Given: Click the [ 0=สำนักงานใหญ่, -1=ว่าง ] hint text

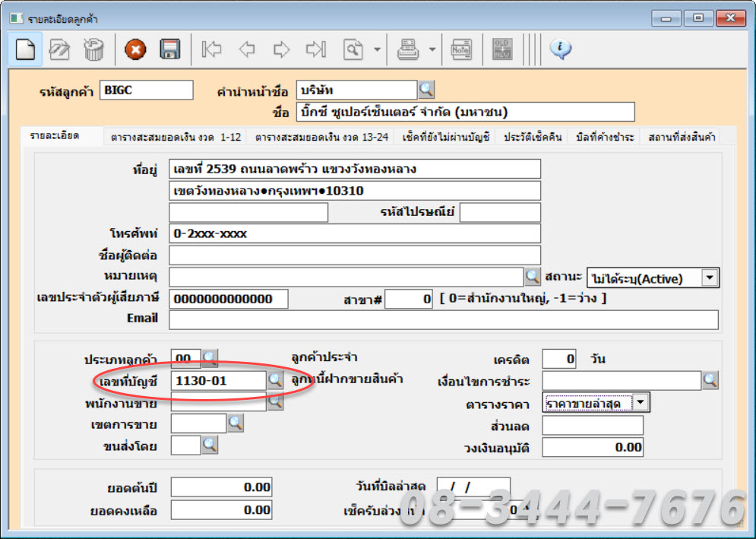Looking at the screenshot, I should tap(524, 298).
